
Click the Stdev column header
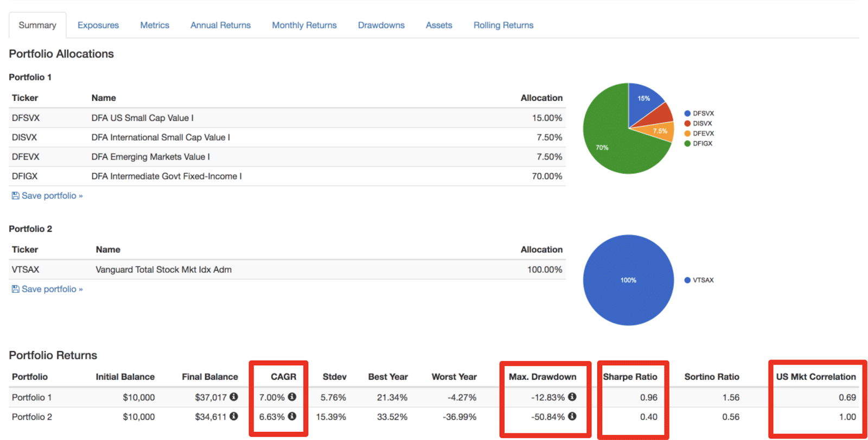334,377
